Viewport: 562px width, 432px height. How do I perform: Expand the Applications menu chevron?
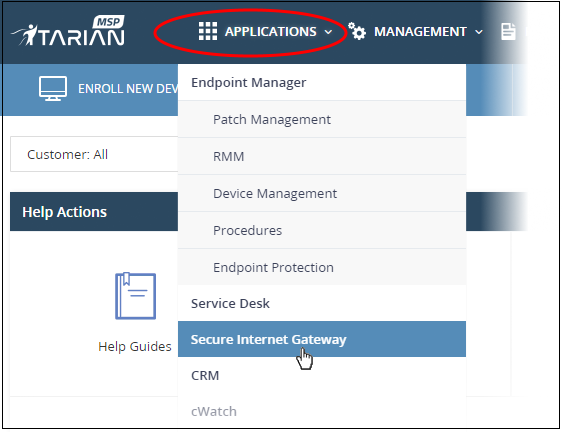point(328,32)
